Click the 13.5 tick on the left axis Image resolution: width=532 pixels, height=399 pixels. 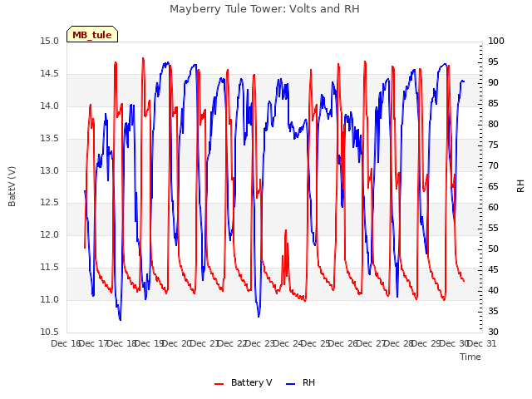click(x=50, y=139)
